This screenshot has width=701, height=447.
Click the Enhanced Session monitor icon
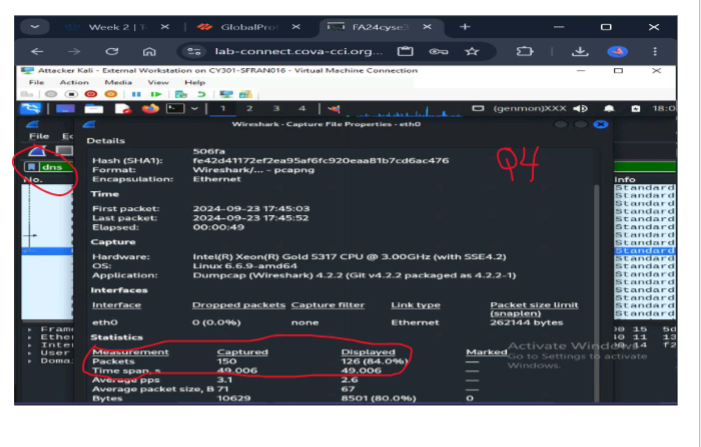pos(226,94)
